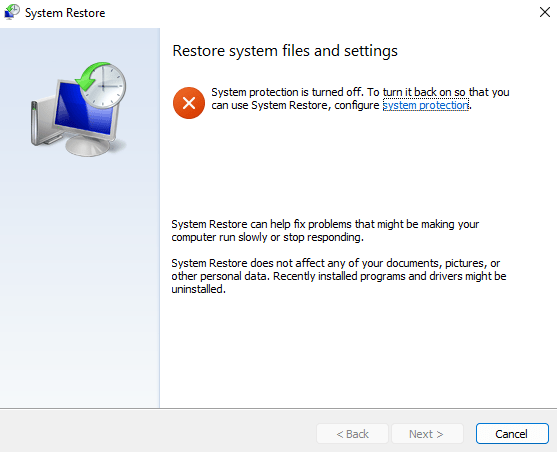Screen dimensions: 557x452
Task: Click text 'System protection is turned off'
Action: 287,92
